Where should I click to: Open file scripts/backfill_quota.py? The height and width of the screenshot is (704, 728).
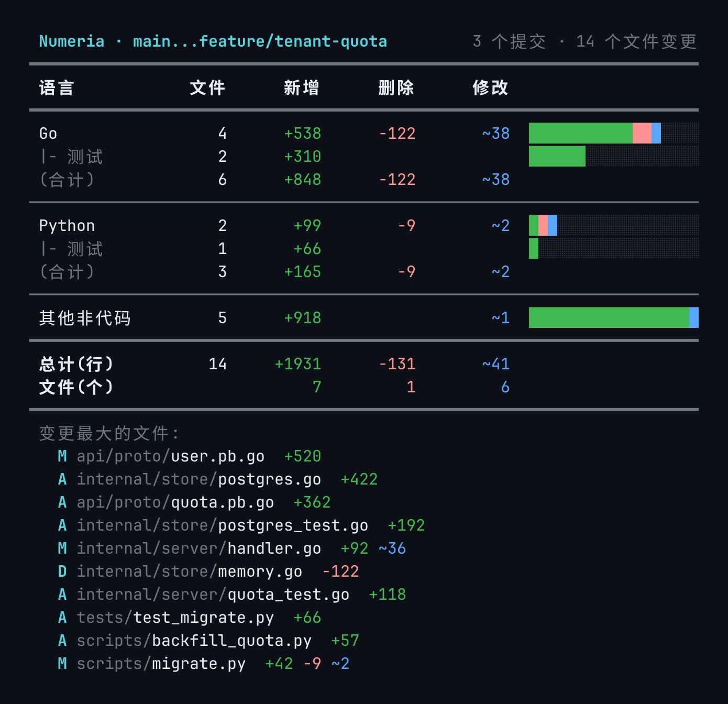(194, 641)
